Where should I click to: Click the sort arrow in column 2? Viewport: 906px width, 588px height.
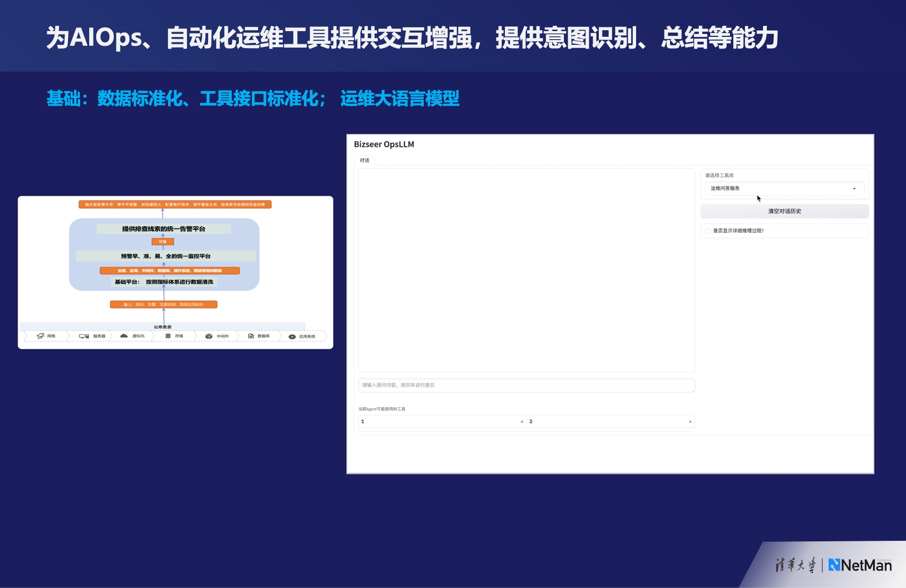coord(690,422)
